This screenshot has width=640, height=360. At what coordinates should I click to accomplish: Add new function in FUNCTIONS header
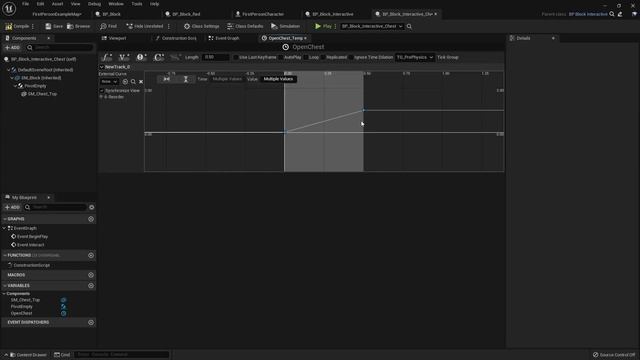(x=91, y=256)
